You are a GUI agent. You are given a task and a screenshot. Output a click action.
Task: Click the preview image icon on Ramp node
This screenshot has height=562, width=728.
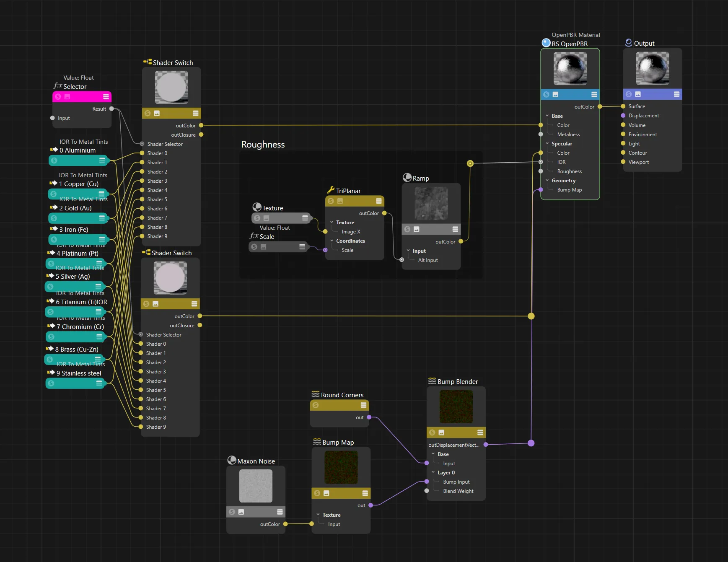point(417,229)
